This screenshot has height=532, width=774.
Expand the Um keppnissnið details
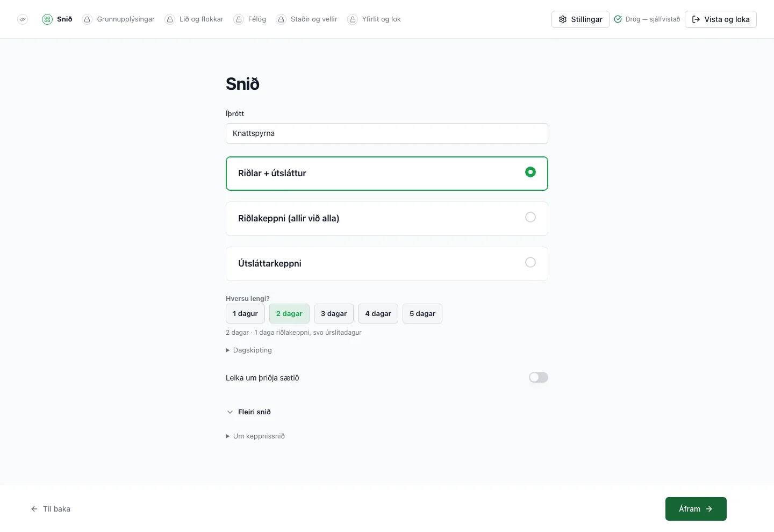click(x=255, y=436)
